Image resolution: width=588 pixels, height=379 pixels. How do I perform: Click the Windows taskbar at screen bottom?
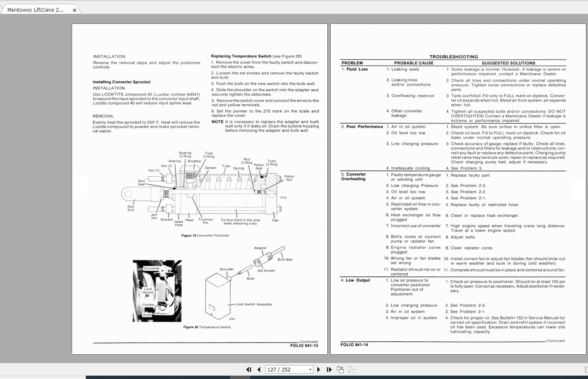click(x=293, y=377)
